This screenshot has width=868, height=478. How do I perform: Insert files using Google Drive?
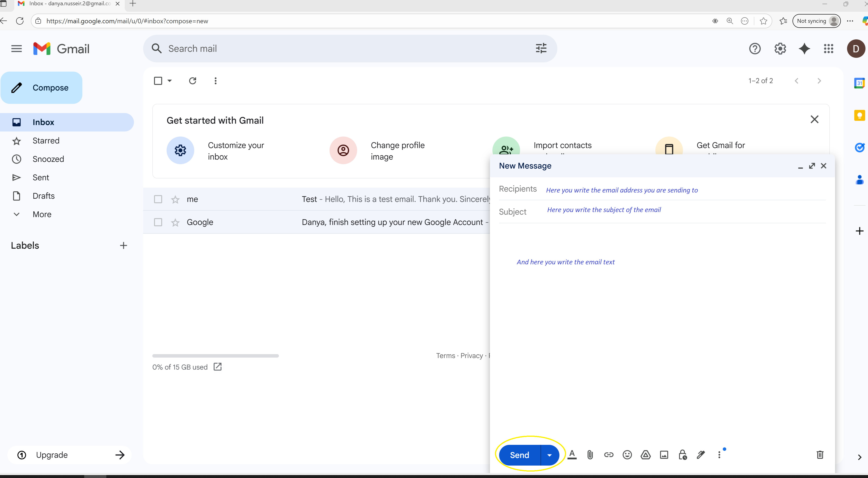[x=645, y=455]
